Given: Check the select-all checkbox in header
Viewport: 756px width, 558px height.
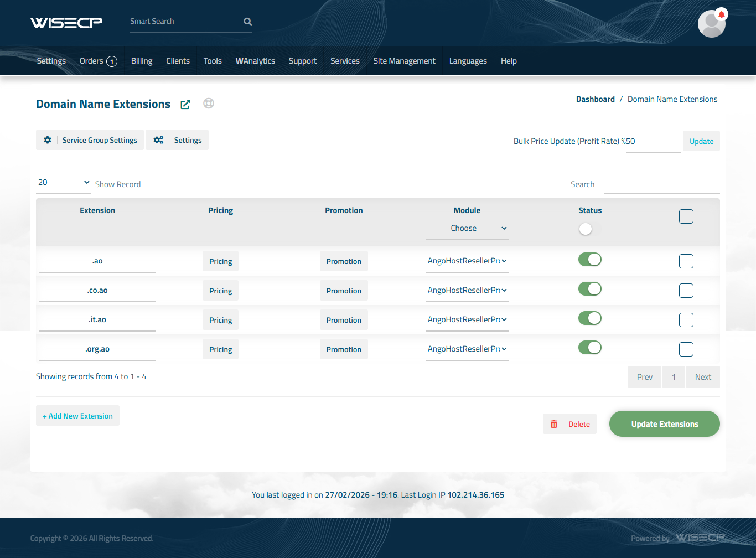Looking at the screenshot, I should pyautogui.click(x=686, y=216).
